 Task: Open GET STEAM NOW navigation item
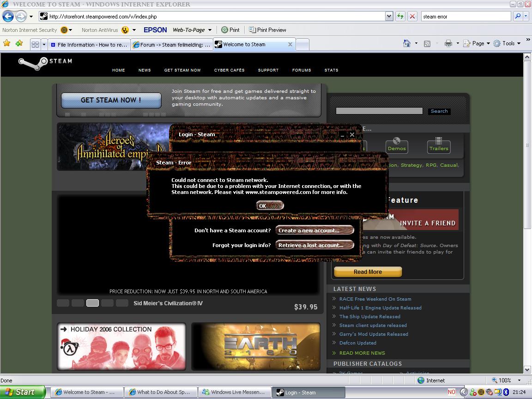(x=182, y=70)
